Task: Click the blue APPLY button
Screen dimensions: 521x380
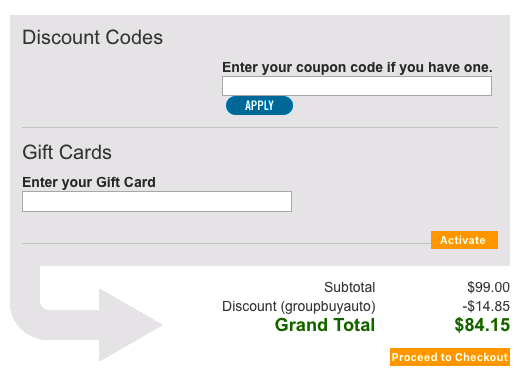Action: 259,105
